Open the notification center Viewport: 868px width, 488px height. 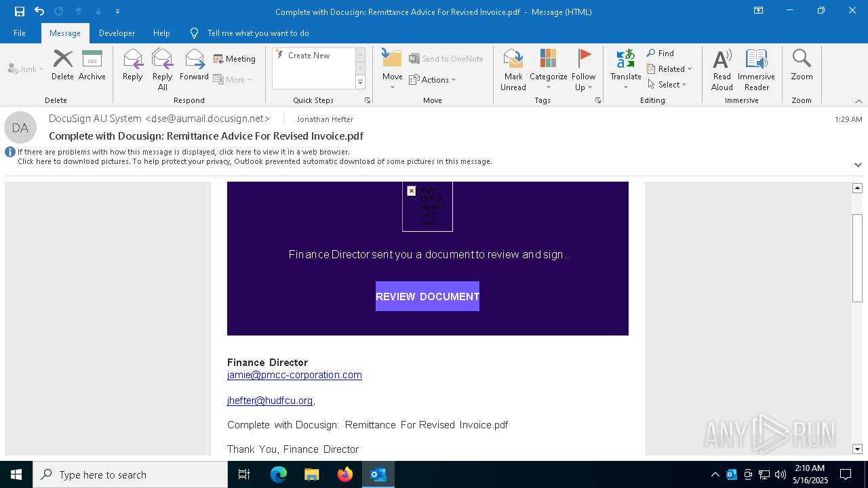[846, 474]
